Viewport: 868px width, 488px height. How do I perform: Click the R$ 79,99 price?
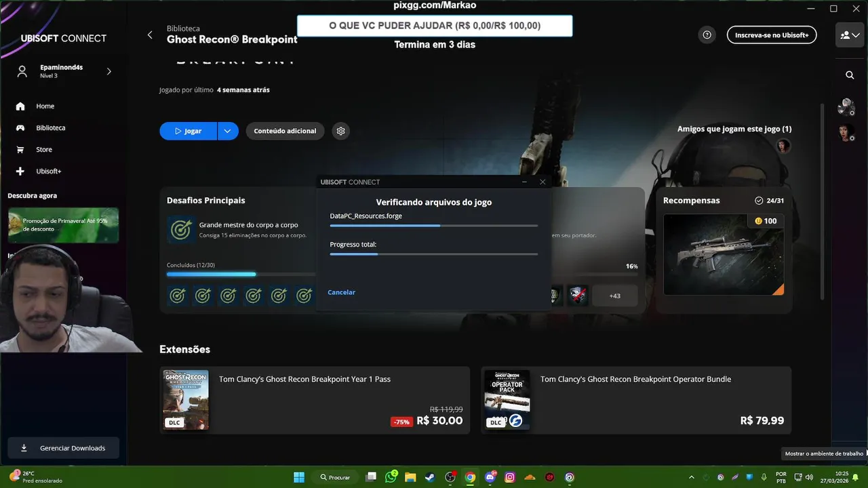point(762,421)
